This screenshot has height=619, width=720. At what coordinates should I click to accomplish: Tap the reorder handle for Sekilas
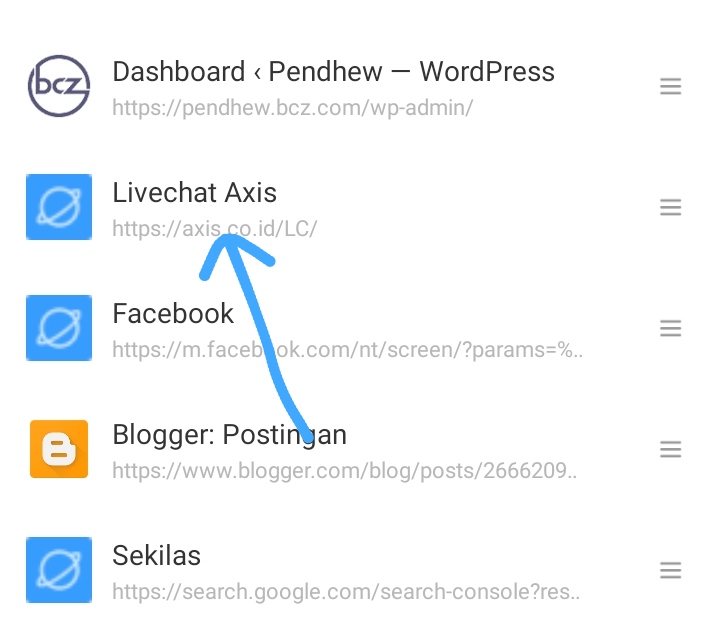[670, 571]
